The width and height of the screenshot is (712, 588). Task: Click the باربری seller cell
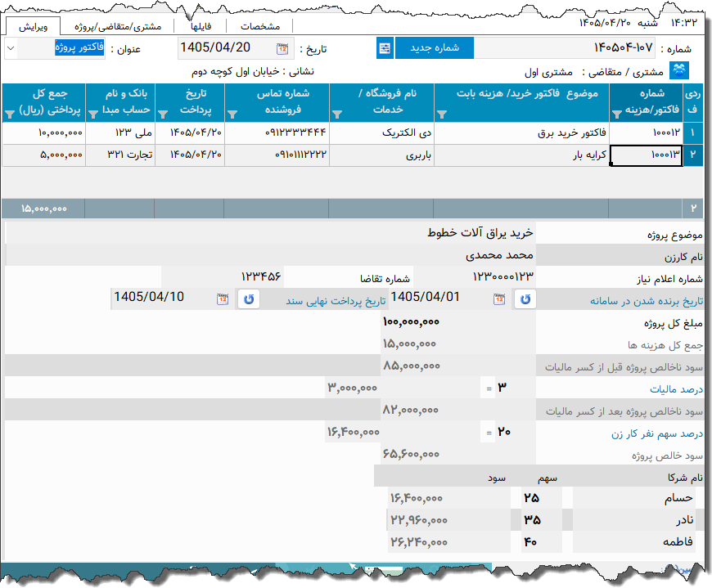[381, 155]
